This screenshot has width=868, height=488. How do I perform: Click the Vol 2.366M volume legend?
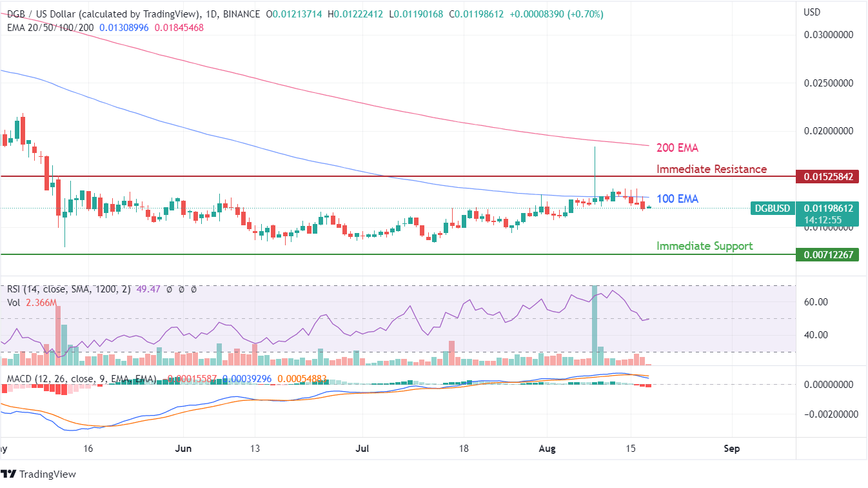32,303
